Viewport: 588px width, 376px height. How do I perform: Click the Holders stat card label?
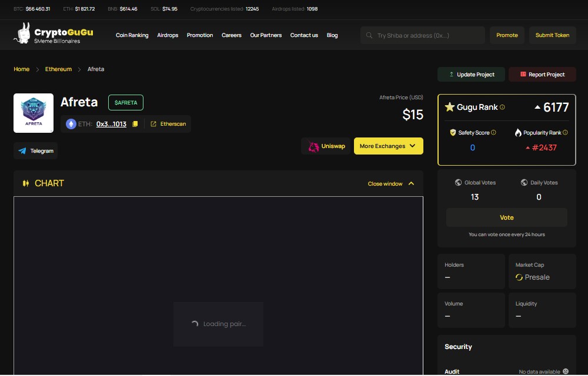point(454,265)
